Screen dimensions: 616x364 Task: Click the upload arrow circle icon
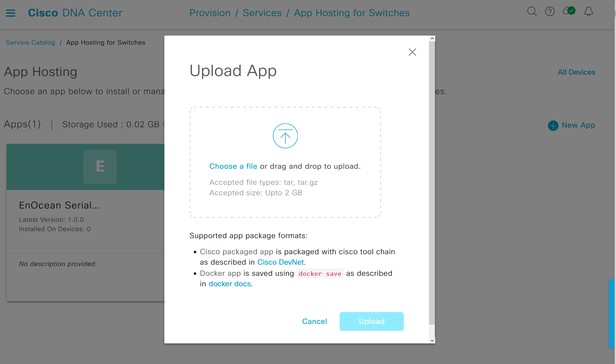click(x=285, y=136)
